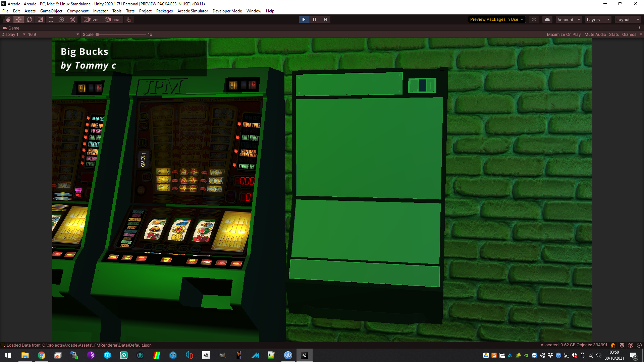
Task: Click Preview Packages in Use button
Action: pyautogui.click(x=496, y=19)
